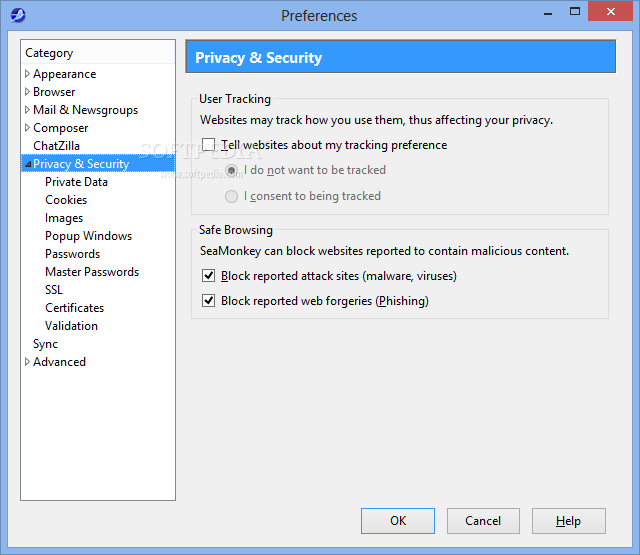640x555 pixels.
Task: Uncheck Block reported attack sites
Action: pyautogui.click(x=209, y=276)
